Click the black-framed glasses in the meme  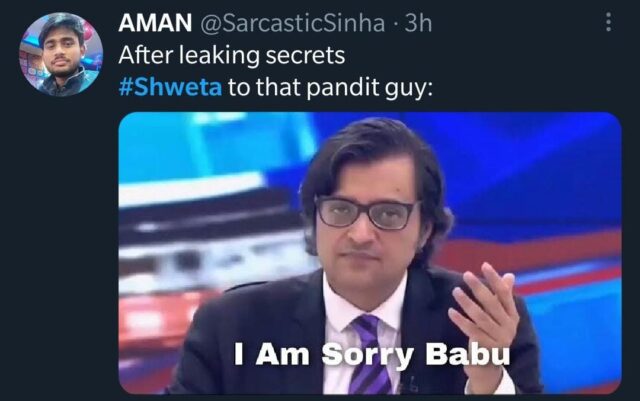click(x=366, y=212)
